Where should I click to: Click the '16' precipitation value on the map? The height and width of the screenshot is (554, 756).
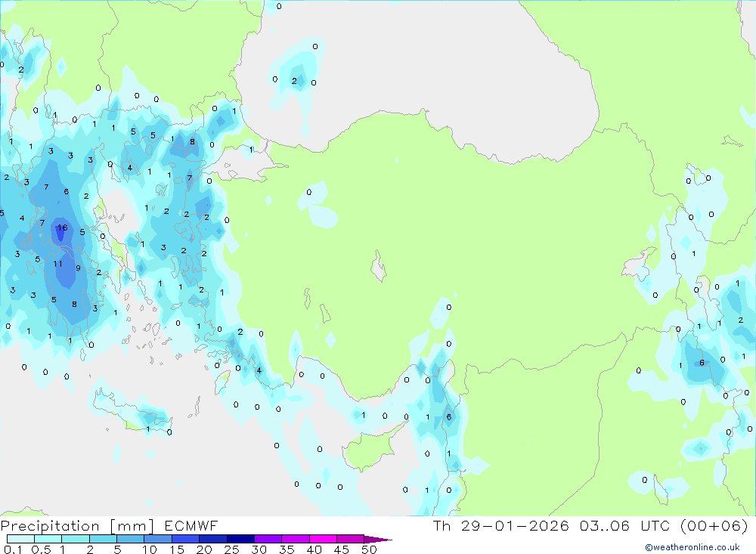point(63,227)
